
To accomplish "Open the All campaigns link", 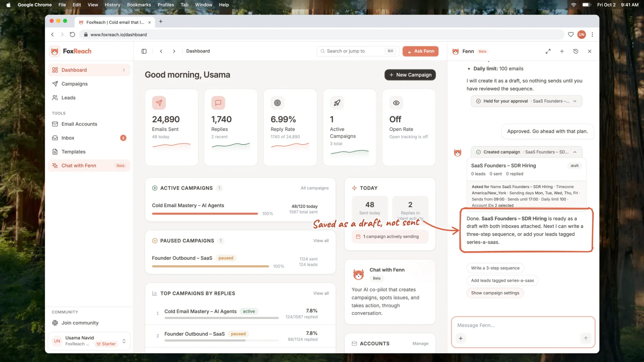I will click(x=315, y=188).
